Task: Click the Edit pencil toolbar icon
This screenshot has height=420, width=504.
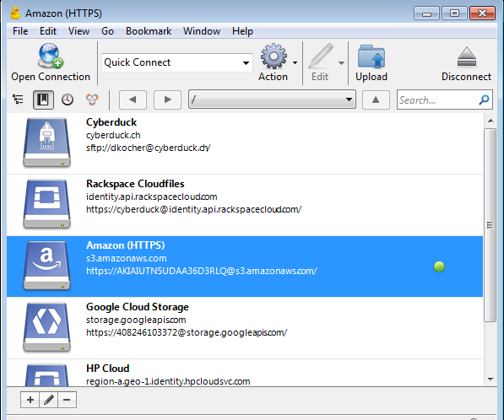Action: click(x=321, y=56)
